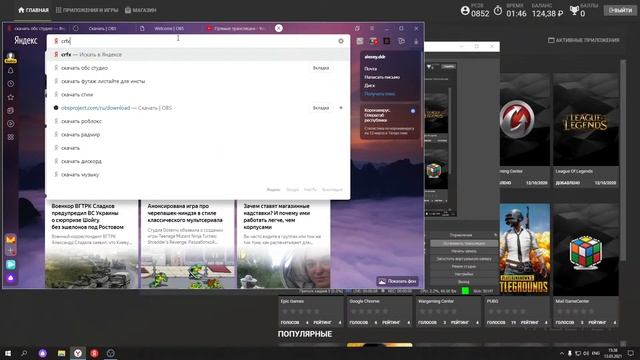
Task: Switch to 'скачать обс студио' browser tab
Action: (36, 29)
